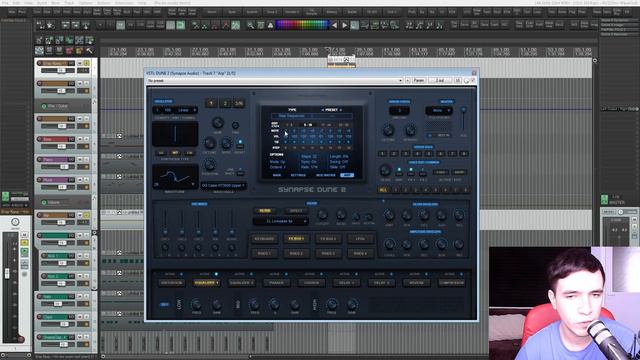
Task: Toggle Phaser active LED
Action: click(286, 274)
